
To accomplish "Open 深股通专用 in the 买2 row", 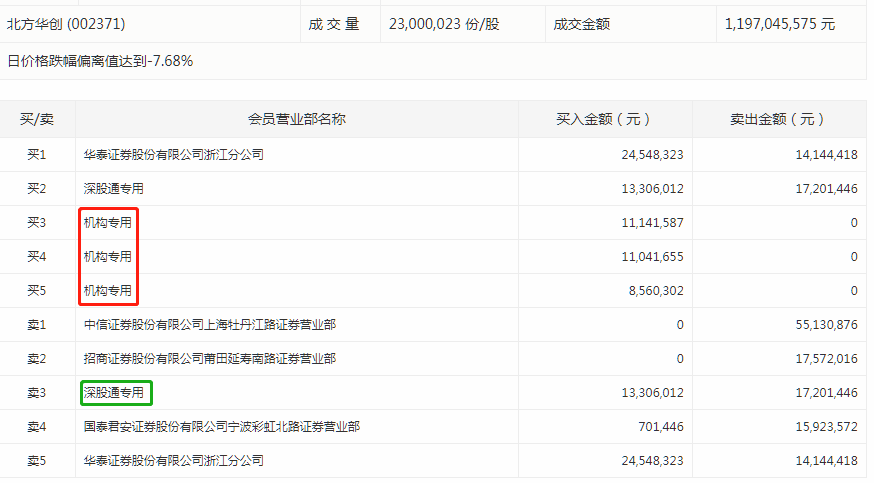I will tap(113, 189).
